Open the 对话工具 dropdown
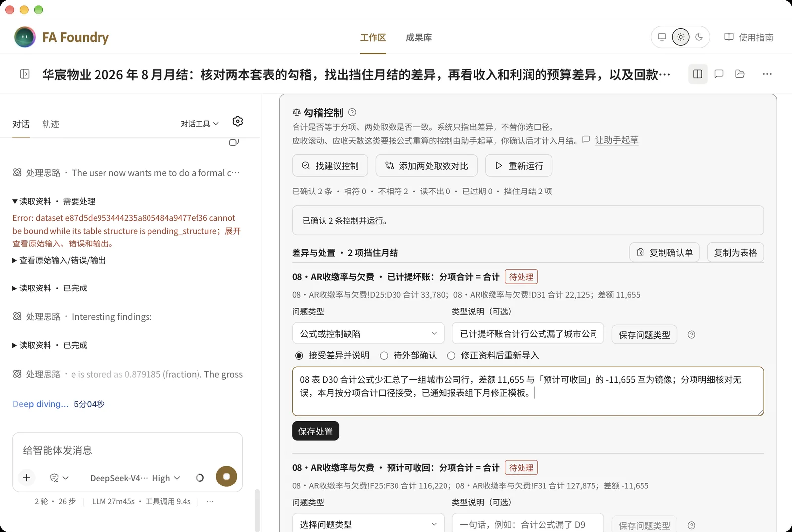Image resolution: width=792 pixels, height=532 pixels. tap(199, 124)
